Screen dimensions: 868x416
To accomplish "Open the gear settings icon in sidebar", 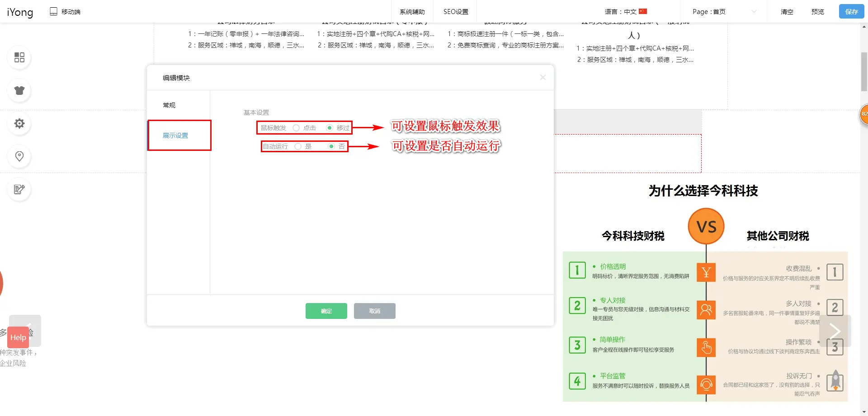I will [19, 123].
